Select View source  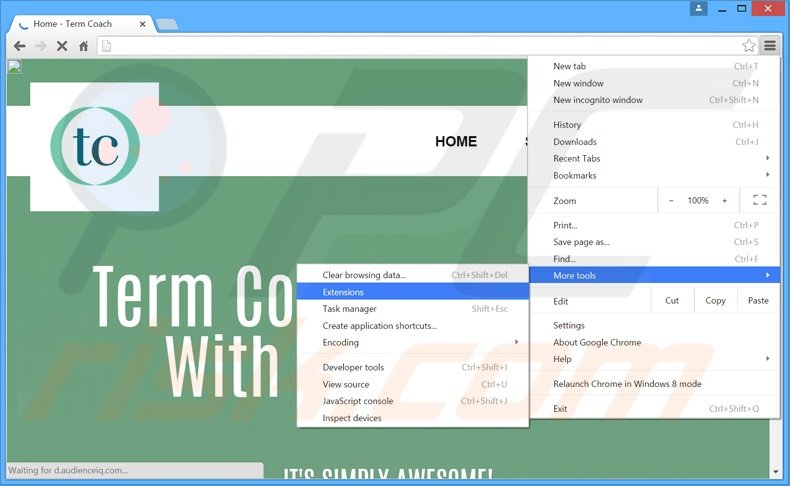(413, 384)
